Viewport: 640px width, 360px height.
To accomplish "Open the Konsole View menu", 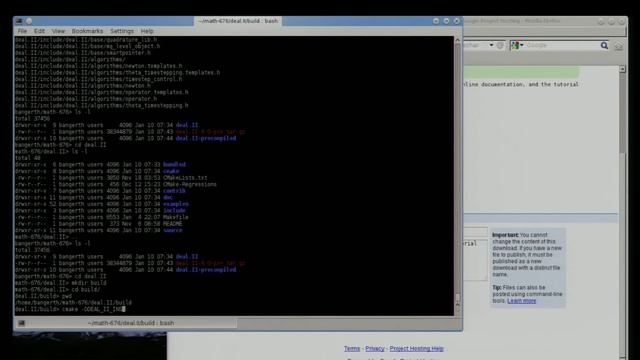I will [x=58, y=31].
